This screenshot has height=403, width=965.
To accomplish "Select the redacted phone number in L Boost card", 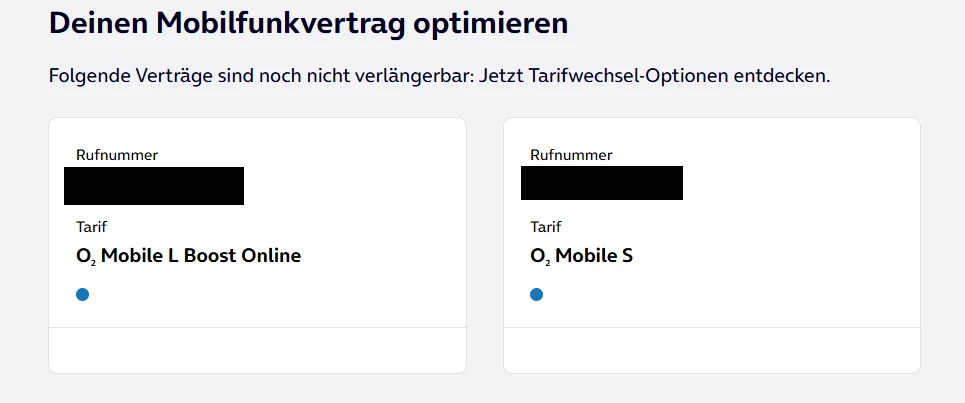I will [154, 186].
